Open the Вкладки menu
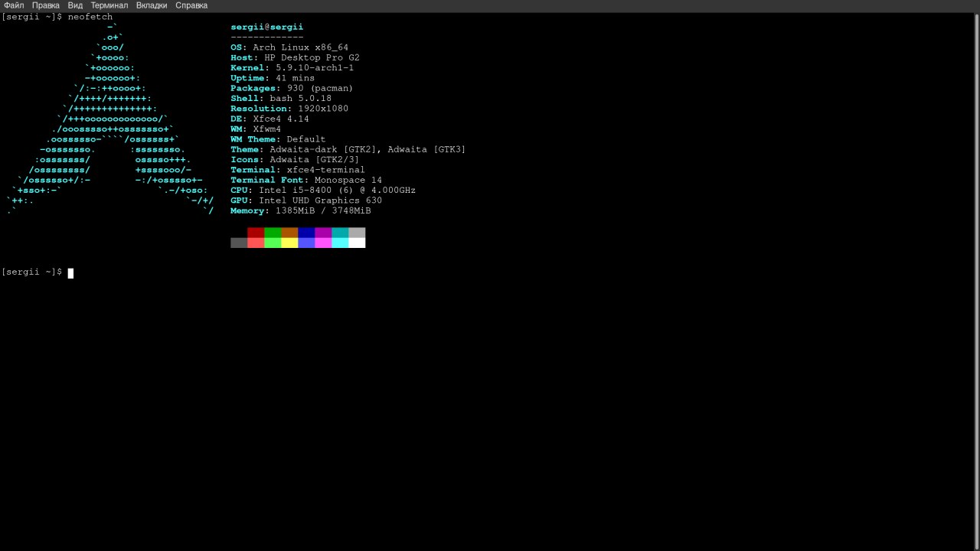 [152, 5]
